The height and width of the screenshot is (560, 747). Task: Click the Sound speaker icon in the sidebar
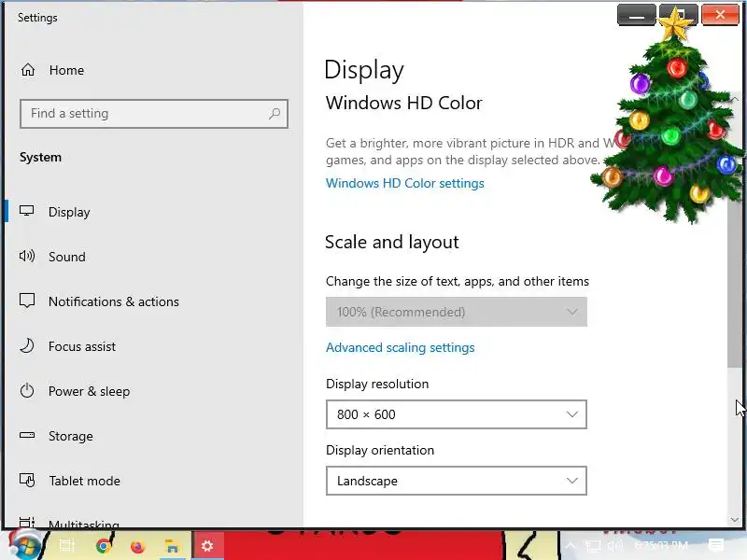[x=27, y=256]
